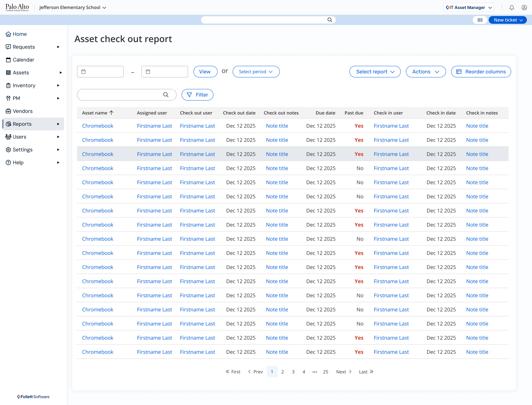Open Vendors from the sidebar
The image size is (532, 405).
point(22,111)
